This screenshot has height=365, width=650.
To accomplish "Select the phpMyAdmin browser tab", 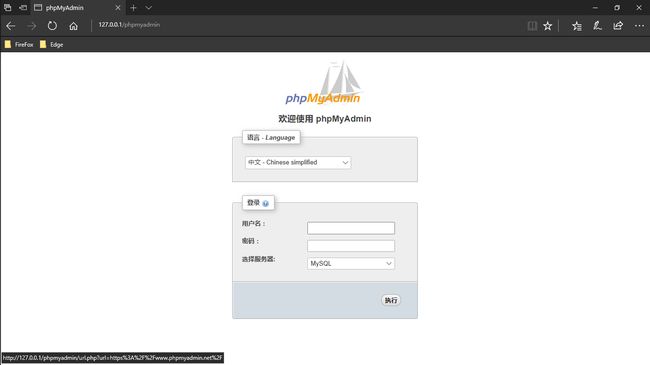I will 78,7.
